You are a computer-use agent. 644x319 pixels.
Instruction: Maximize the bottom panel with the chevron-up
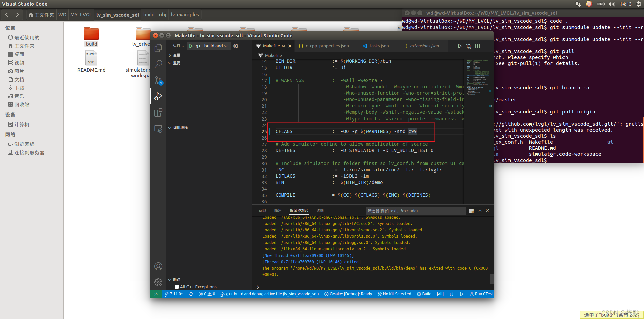pos(480,211)
